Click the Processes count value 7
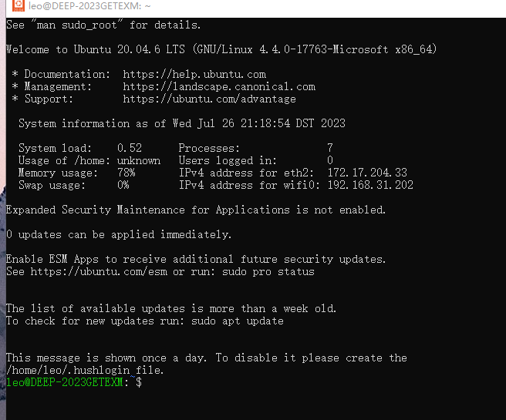The height and width of the screenshot is (420, 506). pos(330,148)
